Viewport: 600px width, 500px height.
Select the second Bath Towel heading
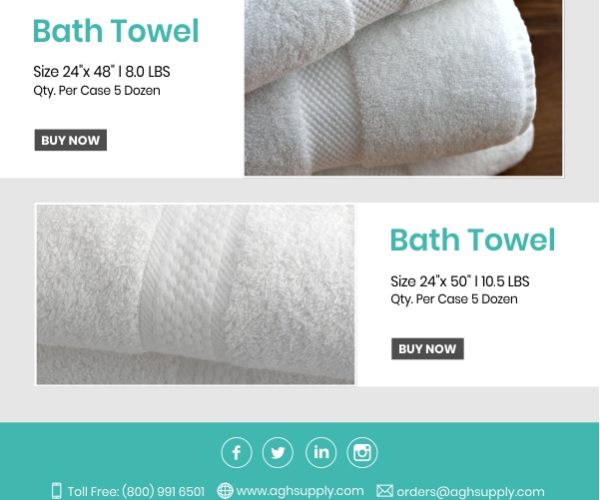[x=473, y=240]
